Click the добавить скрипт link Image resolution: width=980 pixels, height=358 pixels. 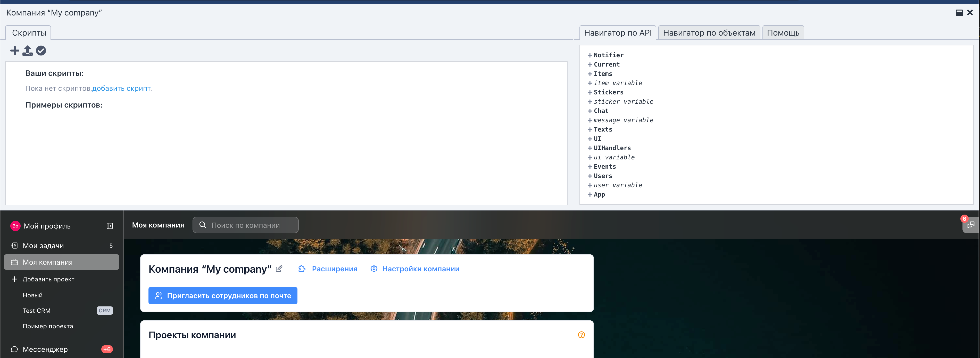point(121,88)
